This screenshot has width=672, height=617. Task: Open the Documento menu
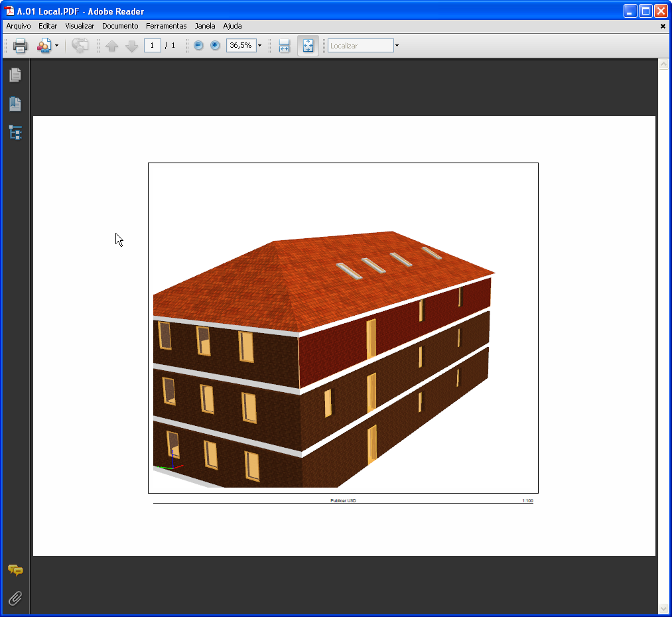(120, 26)
